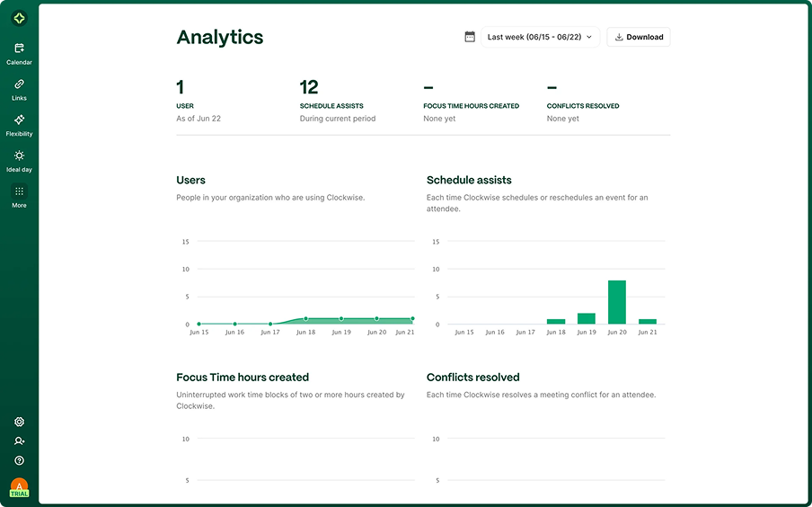Image resolution: width=812 pixels, height=507 pixels.
Task: Click the Jun 18 schedule assists bar
Action: (556, 322)
